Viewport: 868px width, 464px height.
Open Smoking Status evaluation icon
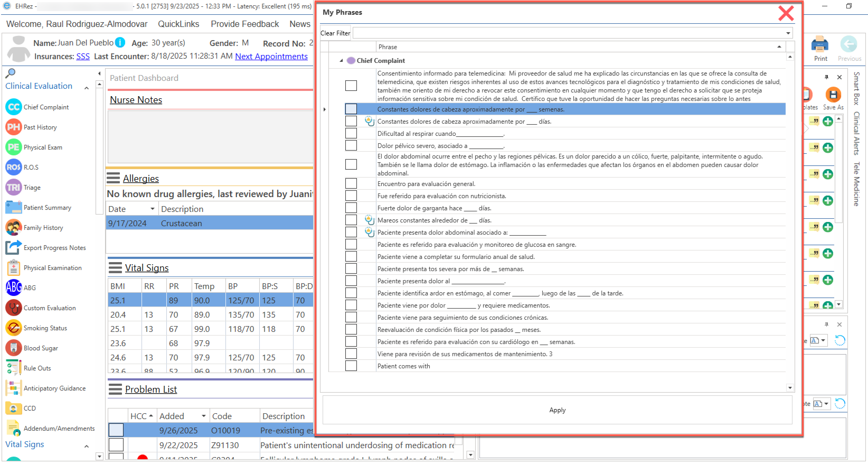(13, 328)
